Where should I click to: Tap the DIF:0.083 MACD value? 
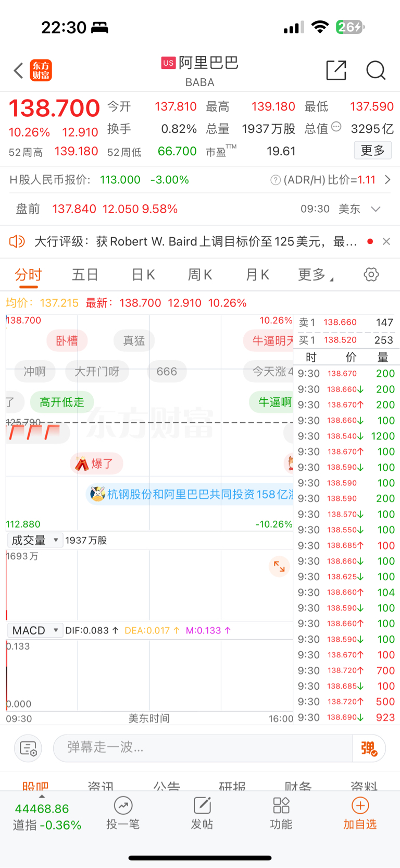tap(91, 630)
